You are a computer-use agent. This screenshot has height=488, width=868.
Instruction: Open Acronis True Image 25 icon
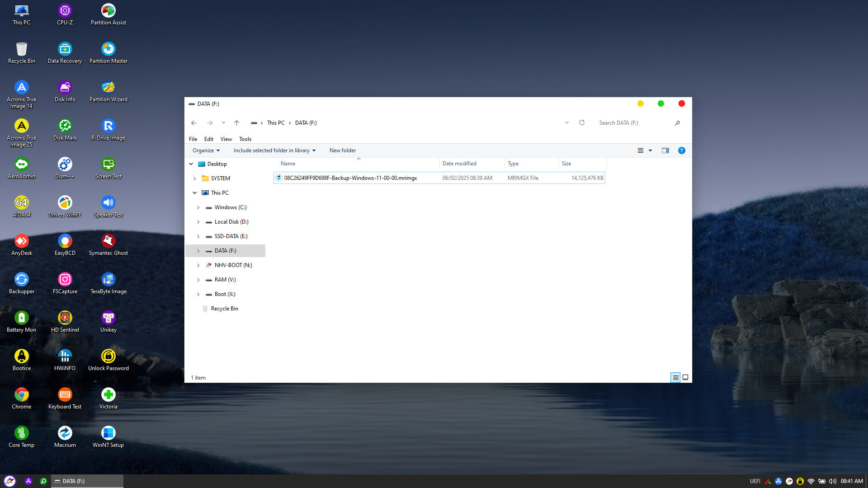(x=21, y=126)
